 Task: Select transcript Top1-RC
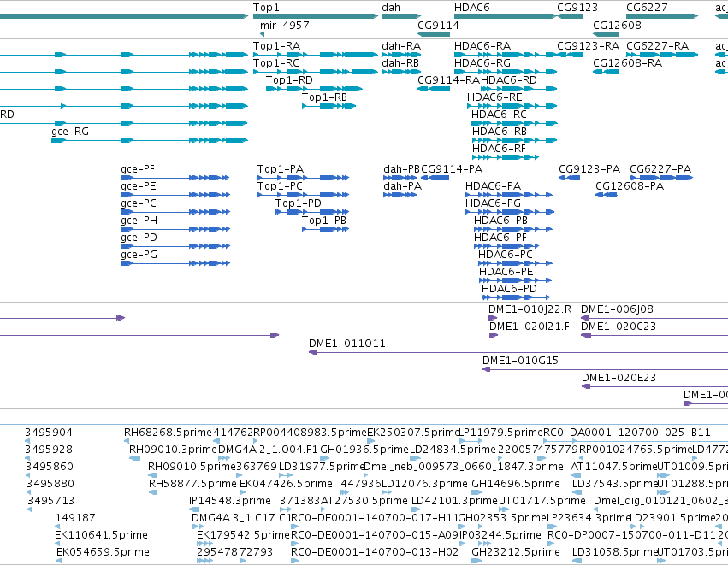(x=316, y=72)
